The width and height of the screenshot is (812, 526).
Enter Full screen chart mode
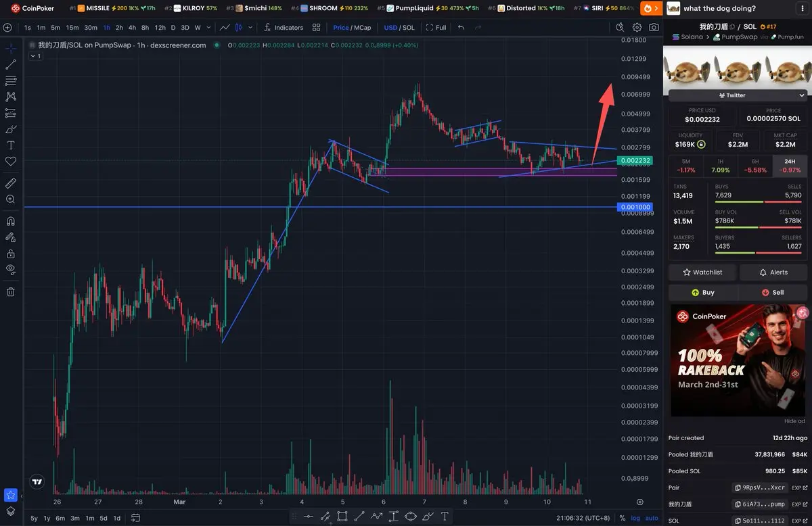coord(435,28)
